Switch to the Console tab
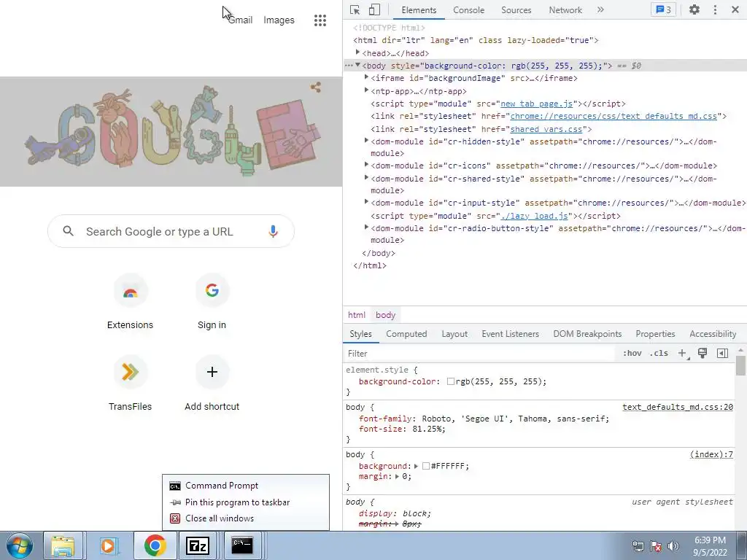 point(469,10)
